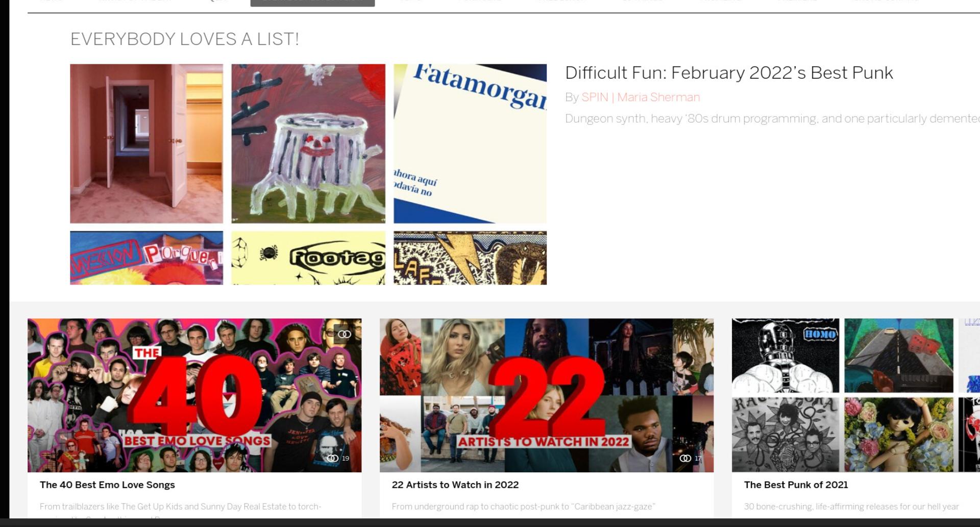Select the Porquería collage album cover

146,258
